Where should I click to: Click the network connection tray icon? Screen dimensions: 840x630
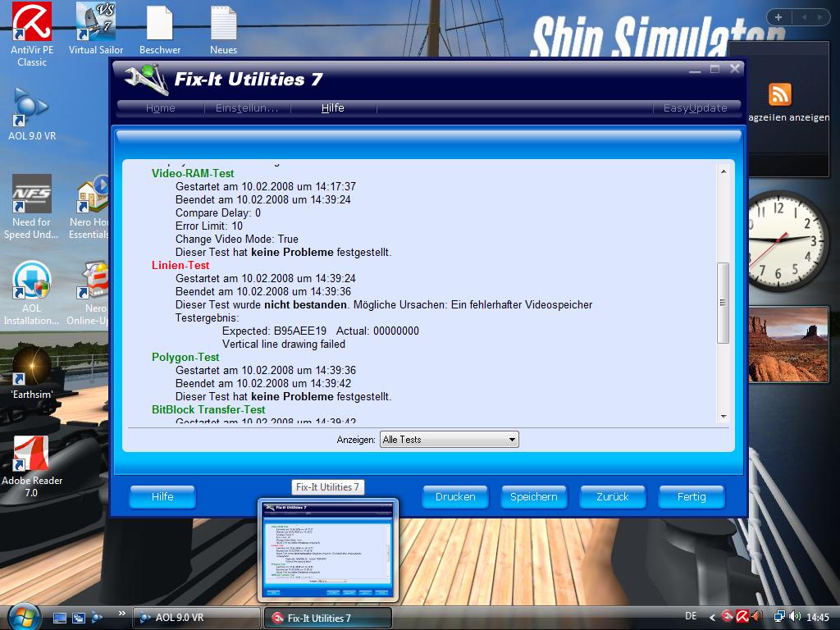tap(779, 617)
